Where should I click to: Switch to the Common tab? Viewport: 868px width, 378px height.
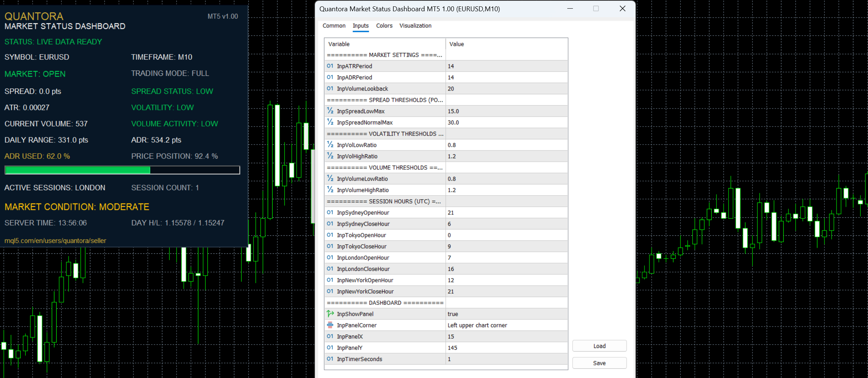334,26
